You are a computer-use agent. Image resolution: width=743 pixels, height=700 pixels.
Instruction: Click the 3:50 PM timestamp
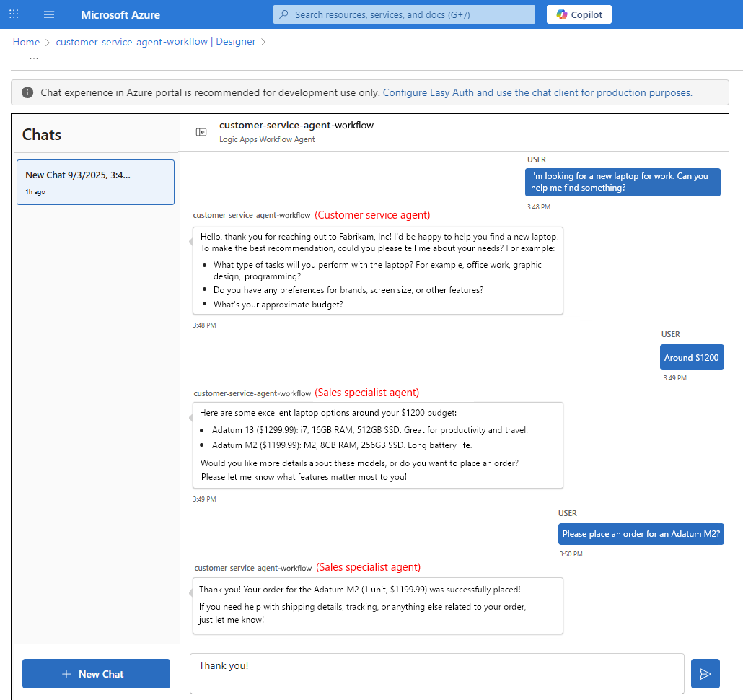click(x=571, y=554)
